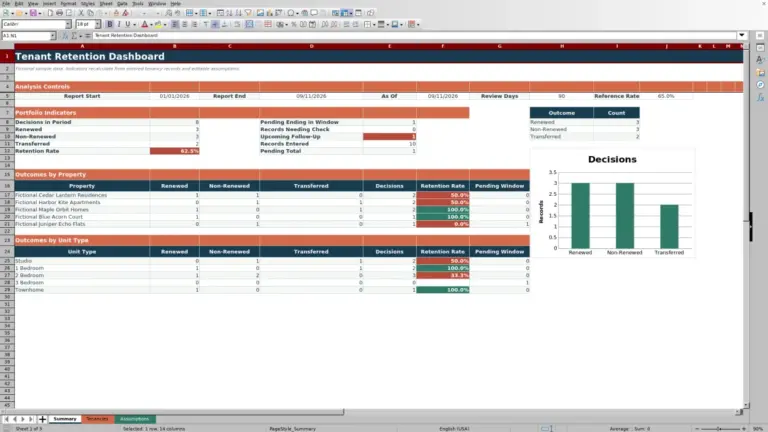Click the formula input line

coord(414,35)
